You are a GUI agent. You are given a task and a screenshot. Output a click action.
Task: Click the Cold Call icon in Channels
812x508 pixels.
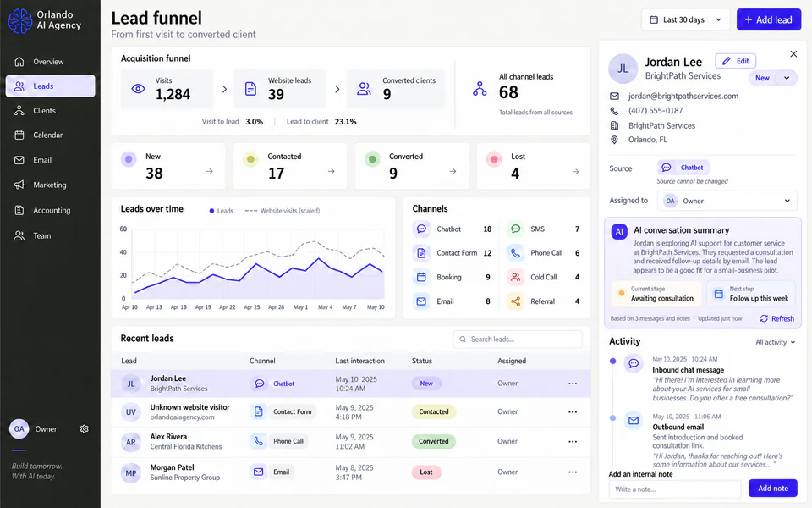coord(515,277)
